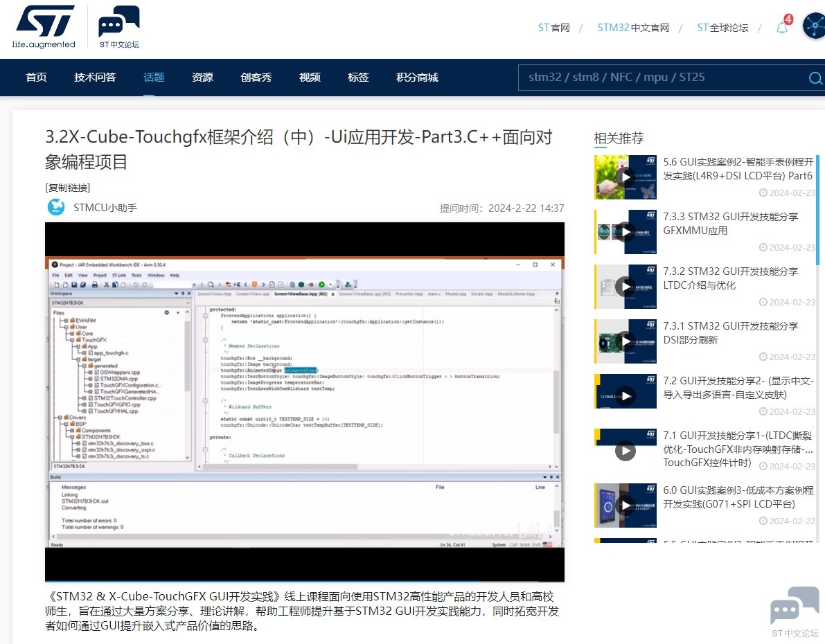The image size is (825, 644).
Task: Click the article title 3.2X-Cube-Touchgfx框架介绍
Action: pyautogui.click(x=299, y=150)
